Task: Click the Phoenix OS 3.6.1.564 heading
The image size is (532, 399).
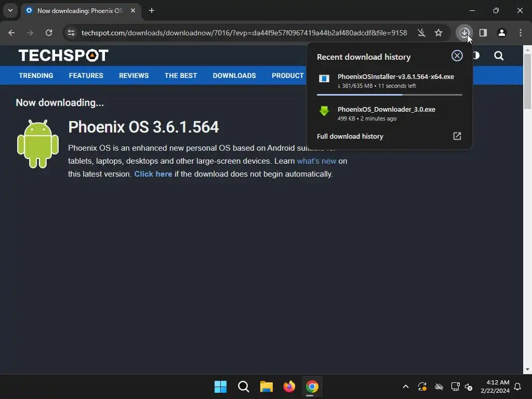Action: pos(143,127)
